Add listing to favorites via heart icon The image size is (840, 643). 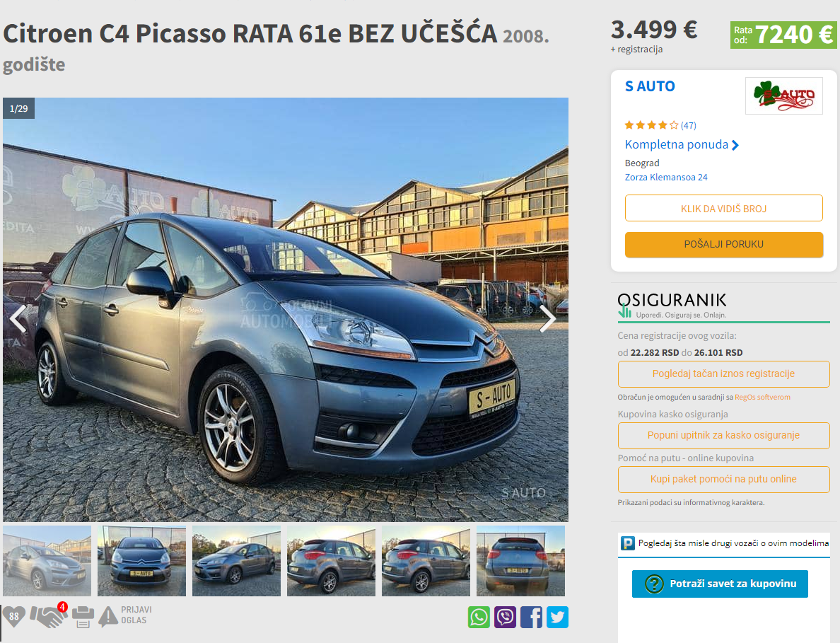coord(14,616)
